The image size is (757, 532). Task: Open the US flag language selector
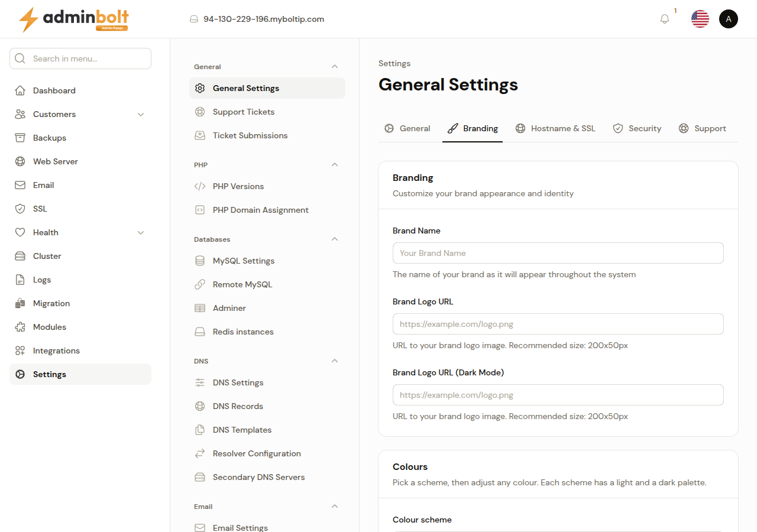point(700,19)
